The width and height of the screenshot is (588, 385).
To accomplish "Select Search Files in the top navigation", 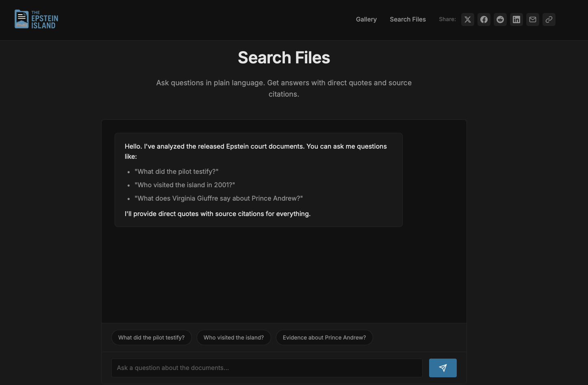I will pos(408,19).
